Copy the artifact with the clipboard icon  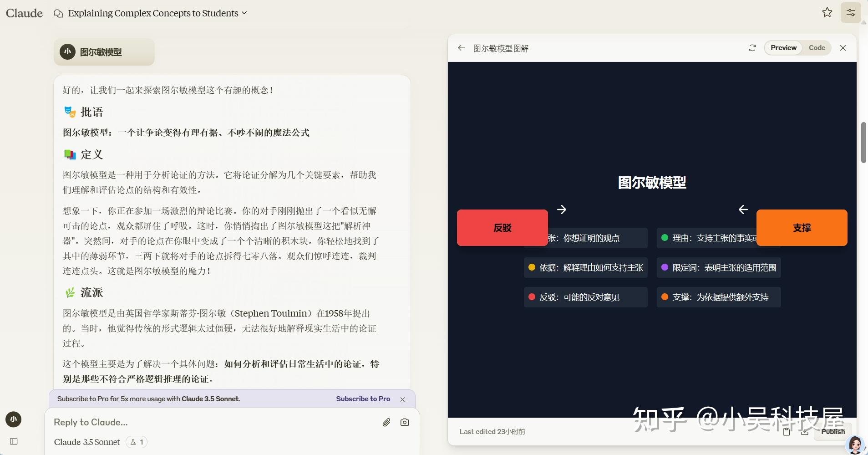coord(787,431)
